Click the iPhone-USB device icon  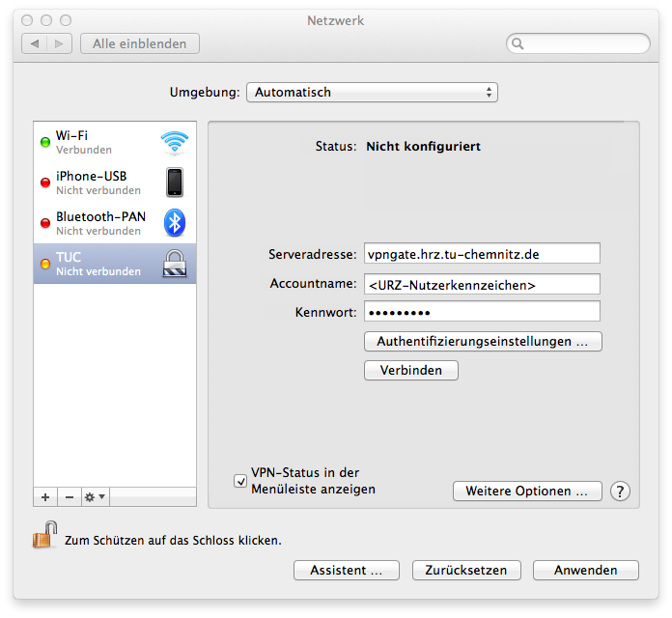point(175,183)
